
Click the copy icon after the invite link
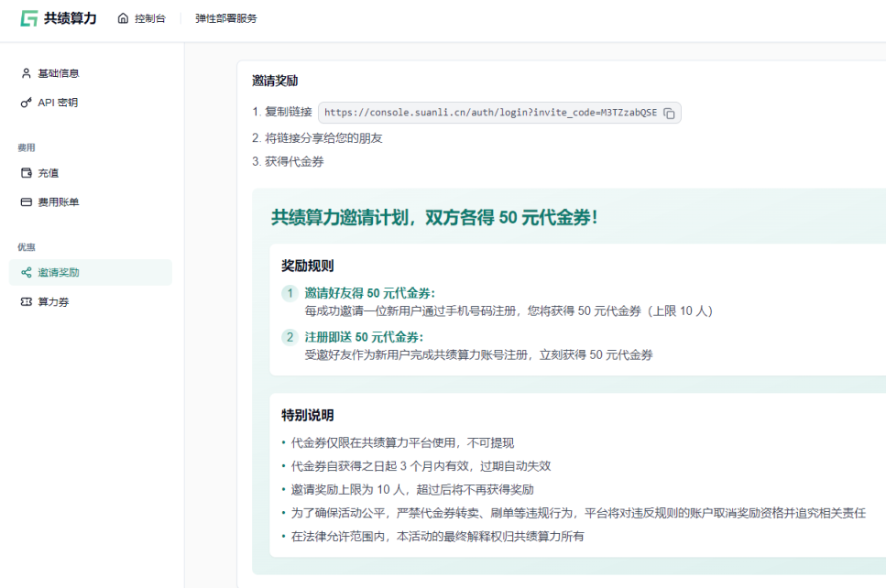coord(670,112)
